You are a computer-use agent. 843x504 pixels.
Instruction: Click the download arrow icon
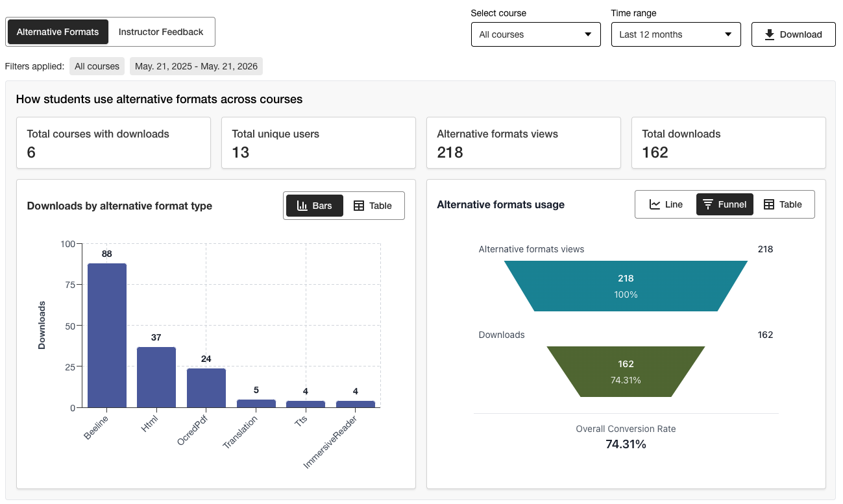click(x=770, y=34)
